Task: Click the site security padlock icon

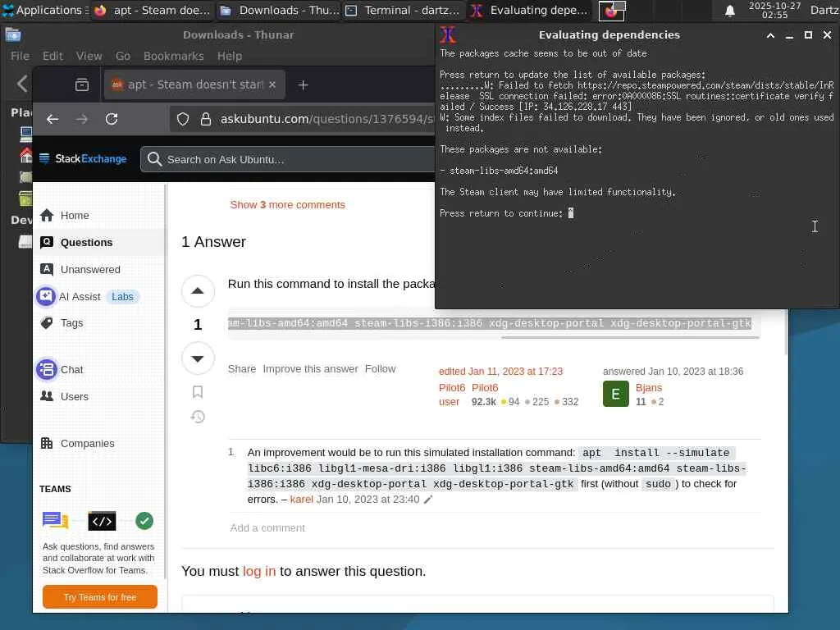Action: click(x=206, y=119)
